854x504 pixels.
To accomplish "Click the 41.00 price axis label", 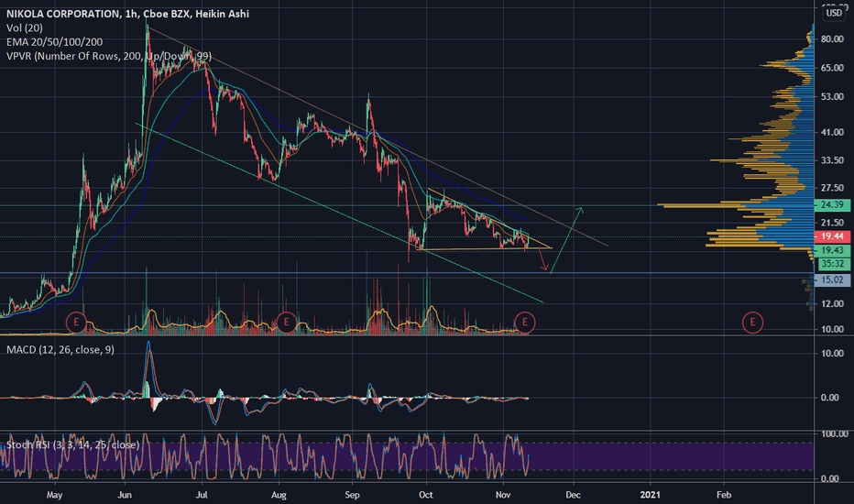I will [833, 132].
